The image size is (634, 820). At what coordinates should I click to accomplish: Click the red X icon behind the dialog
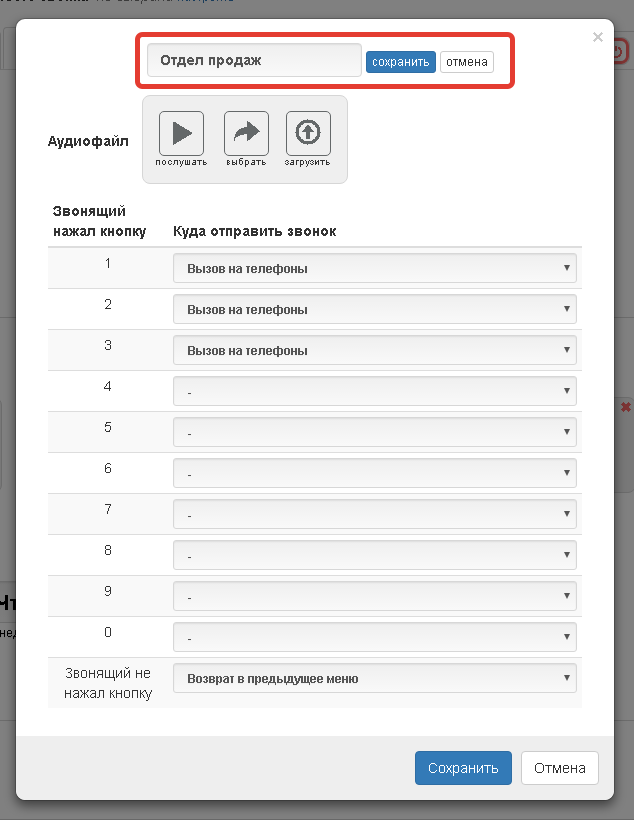coord(625,407)
